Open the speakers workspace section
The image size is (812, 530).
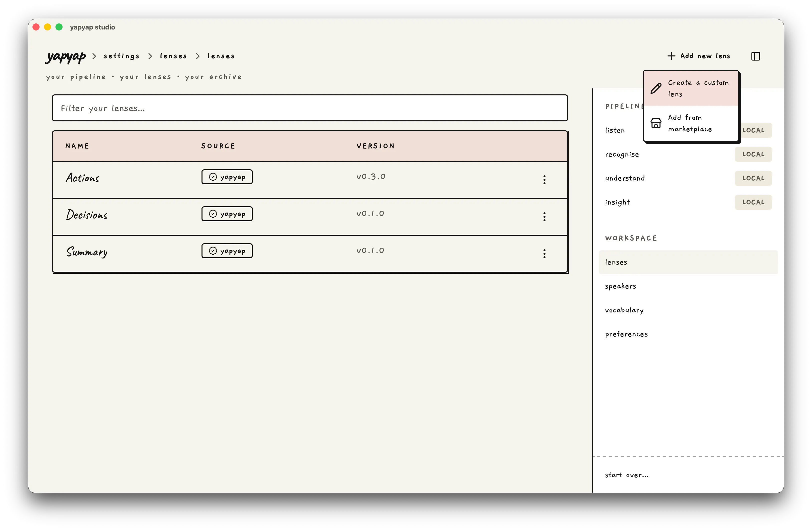click(x=688, y=286)
